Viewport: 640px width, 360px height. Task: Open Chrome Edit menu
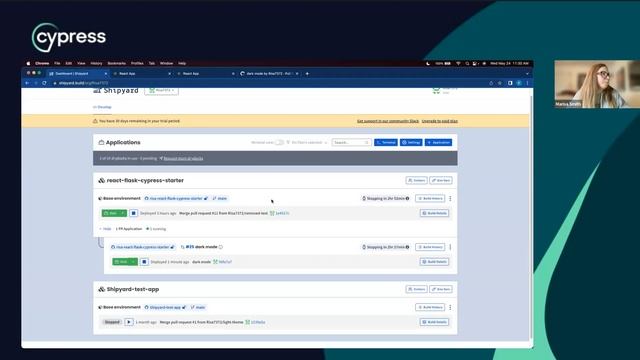pos(69,64)
